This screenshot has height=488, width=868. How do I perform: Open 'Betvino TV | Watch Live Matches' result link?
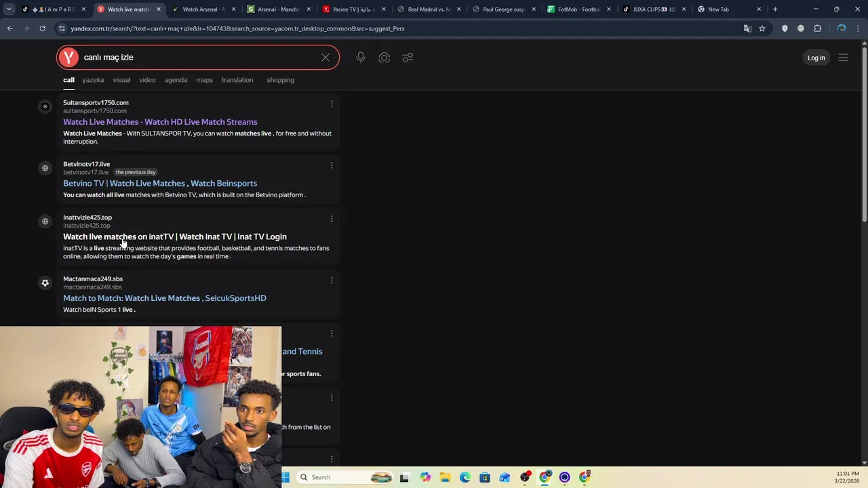[x=160, y=183]
